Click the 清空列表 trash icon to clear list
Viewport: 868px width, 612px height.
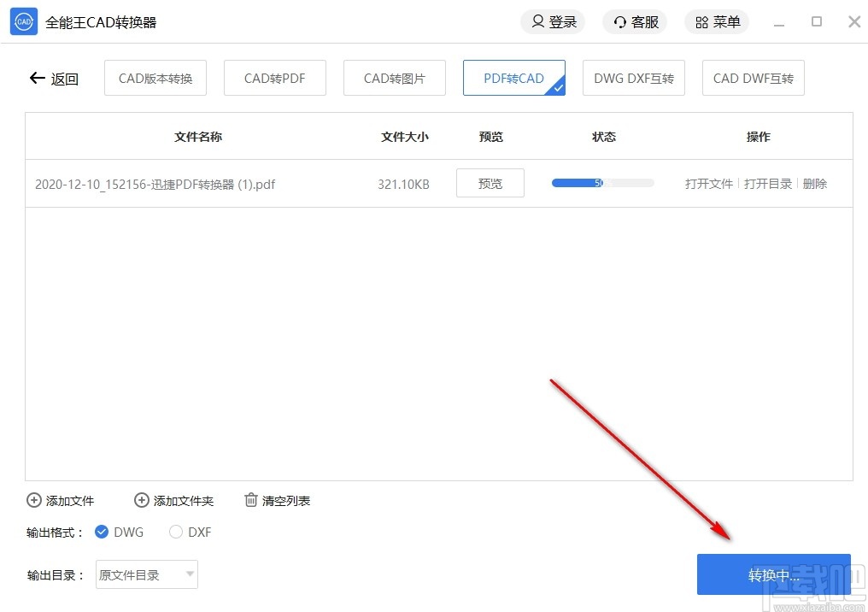251,500
